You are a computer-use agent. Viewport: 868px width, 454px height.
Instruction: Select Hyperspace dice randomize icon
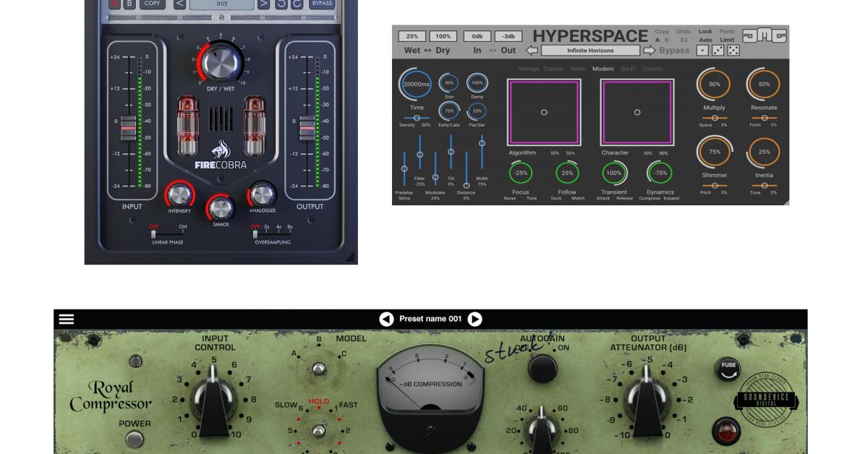(733, 51)
